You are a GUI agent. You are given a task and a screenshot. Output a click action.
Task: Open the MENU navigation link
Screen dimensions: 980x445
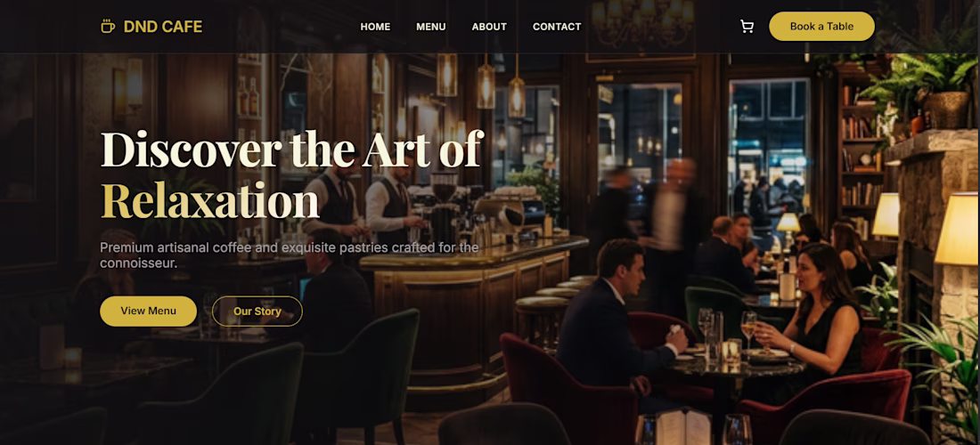point(430,27)
